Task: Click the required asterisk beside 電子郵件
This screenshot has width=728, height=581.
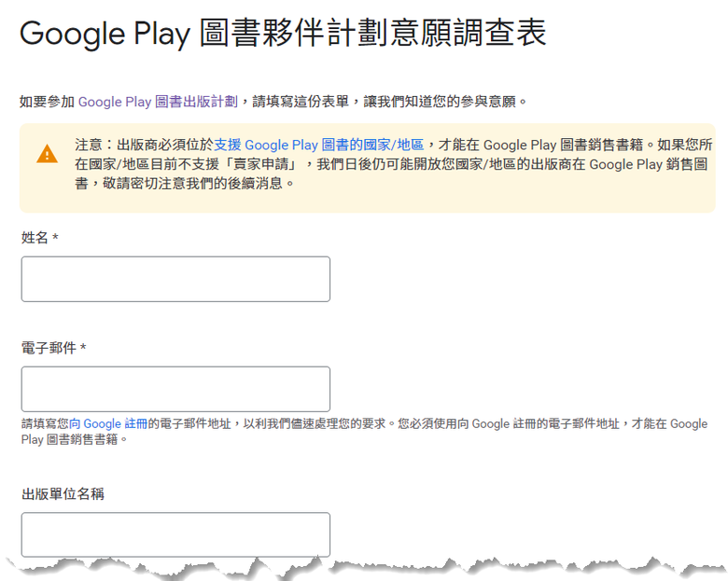Action: [x=83, y=348]
